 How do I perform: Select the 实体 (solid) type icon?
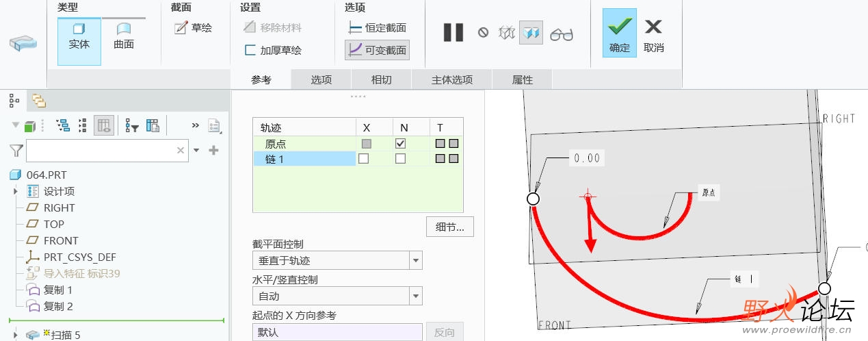tap(79, 36)
